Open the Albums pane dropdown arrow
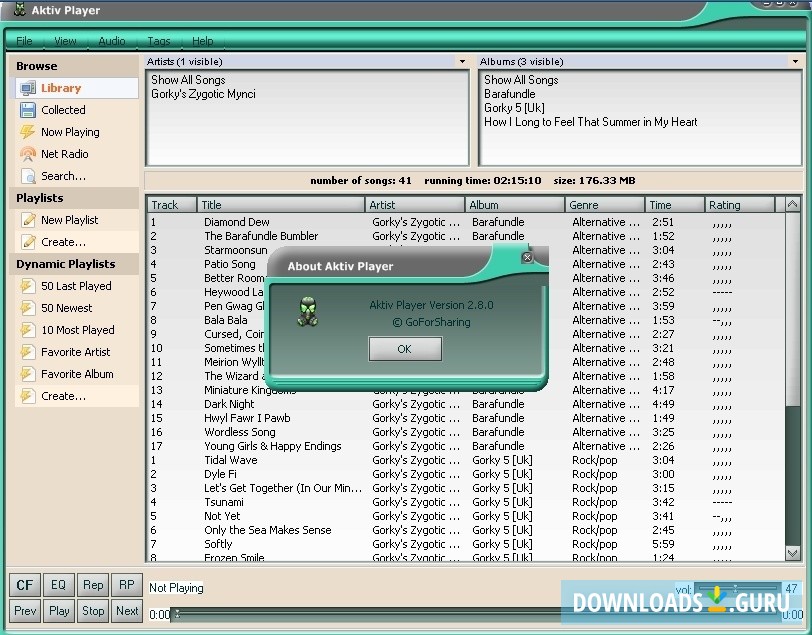 [795, 62]
